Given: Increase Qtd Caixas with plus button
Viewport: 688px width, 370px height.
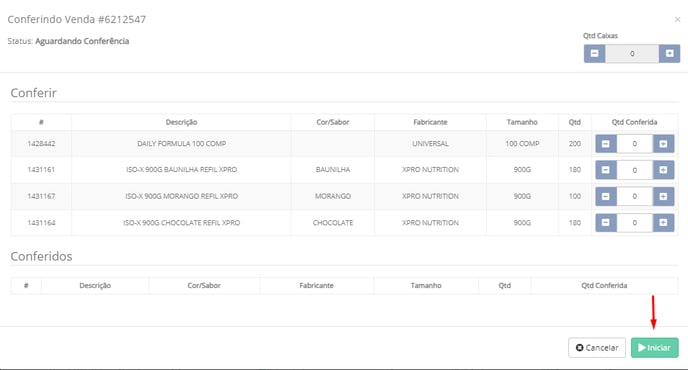Looking at the screenshot, I should (669, 54).
